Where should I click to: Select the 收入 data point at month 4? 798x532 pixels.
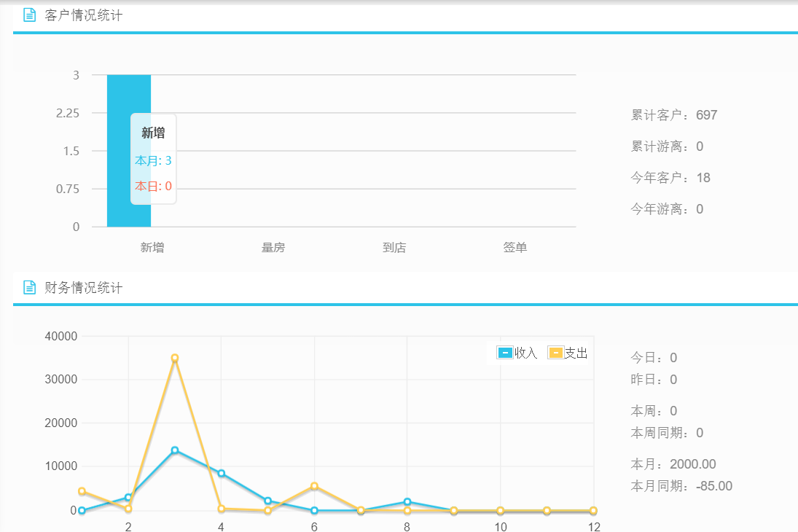point(221,474)
